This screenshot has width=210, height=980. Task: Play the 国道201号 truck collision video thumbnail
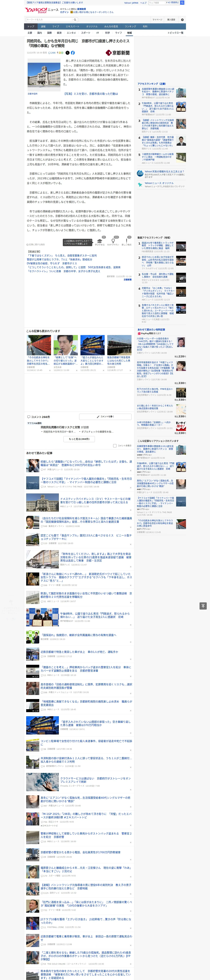click(x=181, y=246)
